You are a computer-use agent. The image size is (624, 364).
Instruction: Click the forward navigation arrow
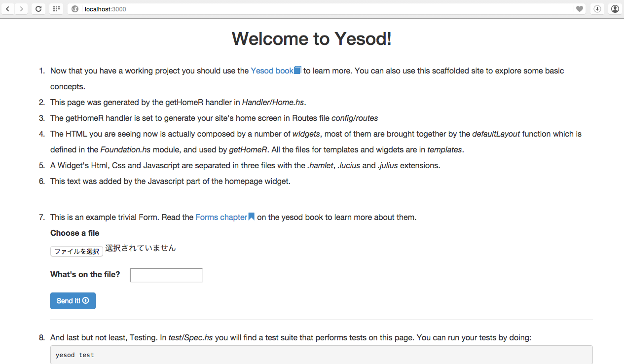click(x=22, y=8)
